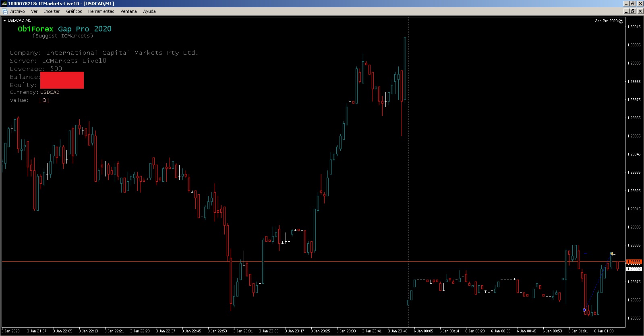Click the chart document icon beside Archivo

4,11
